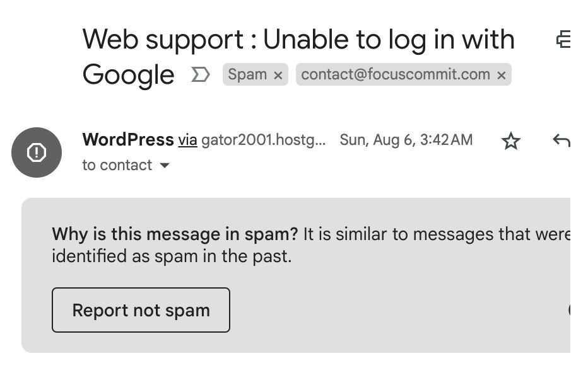588x373 pixels.
Task: Remove the Spam label with its x
Action: (278, 75)
